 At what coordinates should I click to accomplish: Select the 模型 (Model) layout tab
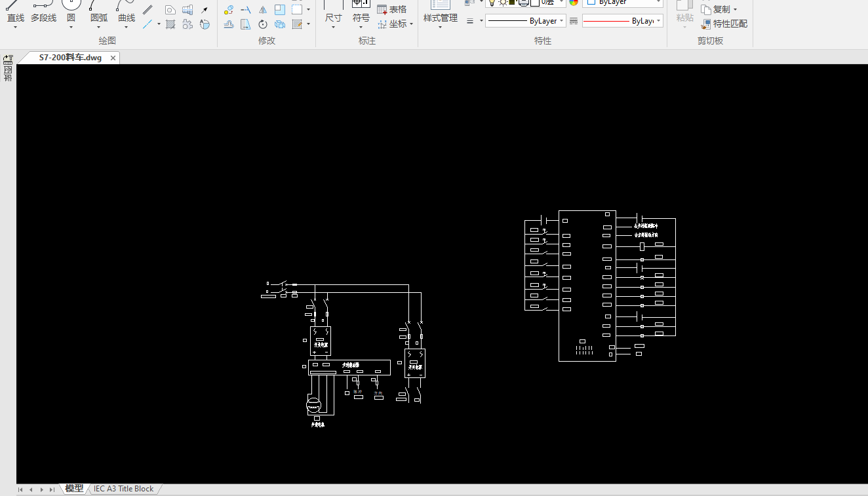[74, 489]
